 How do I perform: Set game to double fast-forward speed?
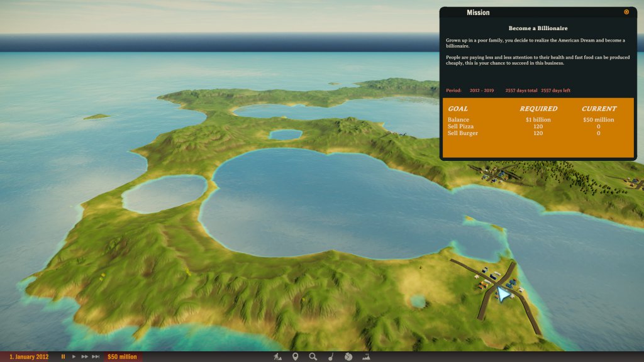point(84,357)
